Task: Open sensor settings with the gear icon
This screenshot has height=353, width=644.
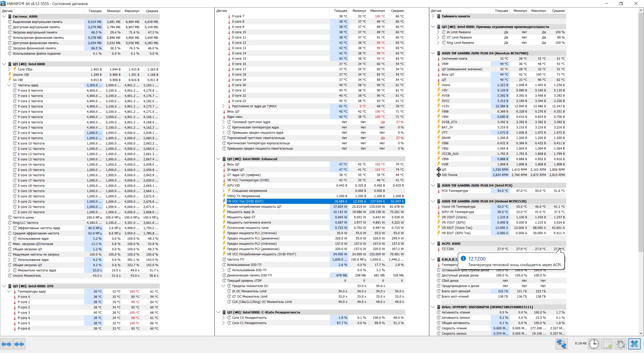Action: (x=621, y=344)
